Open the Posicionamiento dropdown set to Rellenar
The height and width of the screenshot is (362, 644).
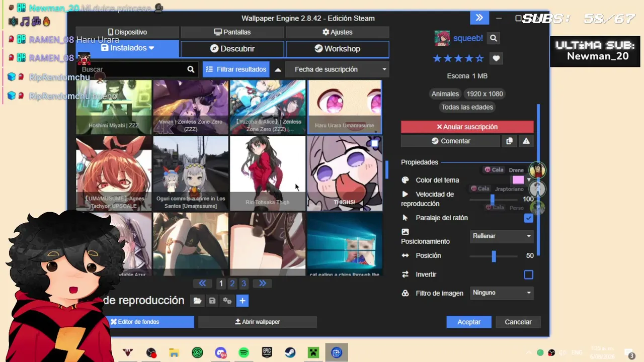[502, 236]
